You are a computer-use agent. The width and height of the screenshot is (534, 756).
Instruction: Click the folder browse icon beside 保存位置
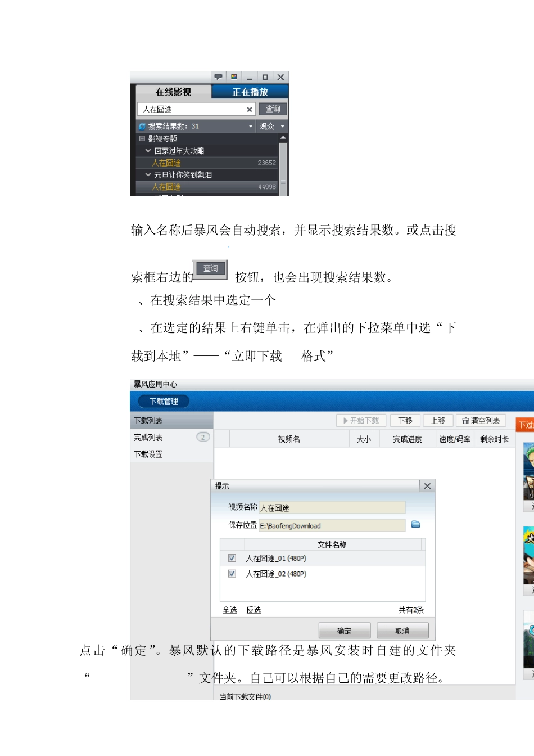point(416,524)
